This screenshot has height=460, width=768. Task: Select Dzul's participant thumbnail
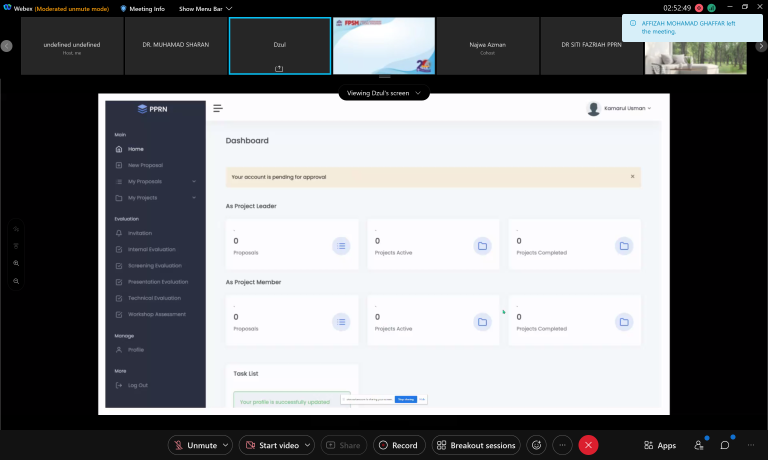(278, 46)
